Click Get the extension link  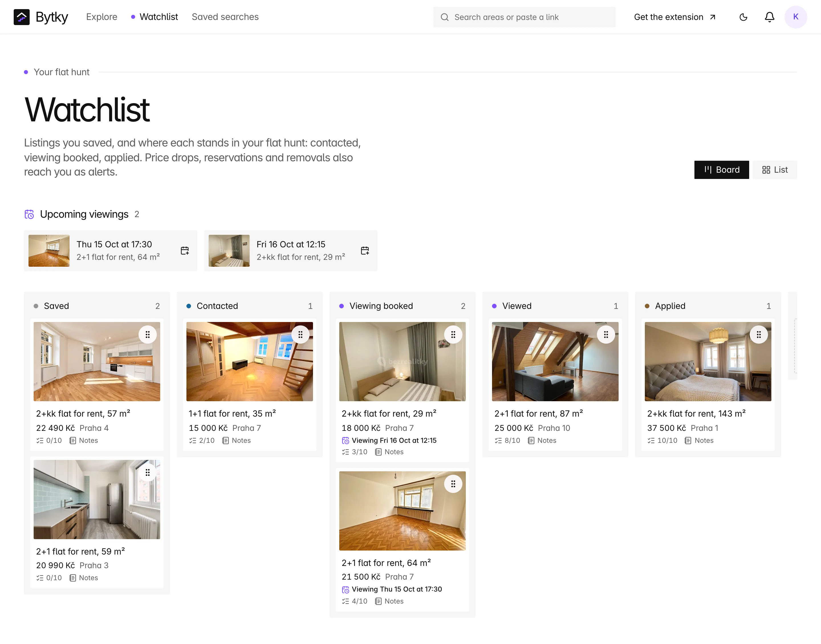(x=675, y=17)
